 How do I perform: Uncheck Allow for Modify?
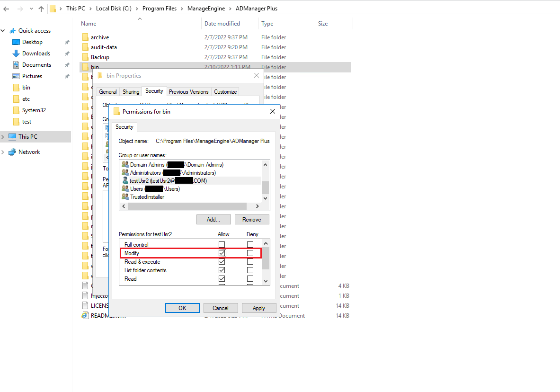pos(222,253)
